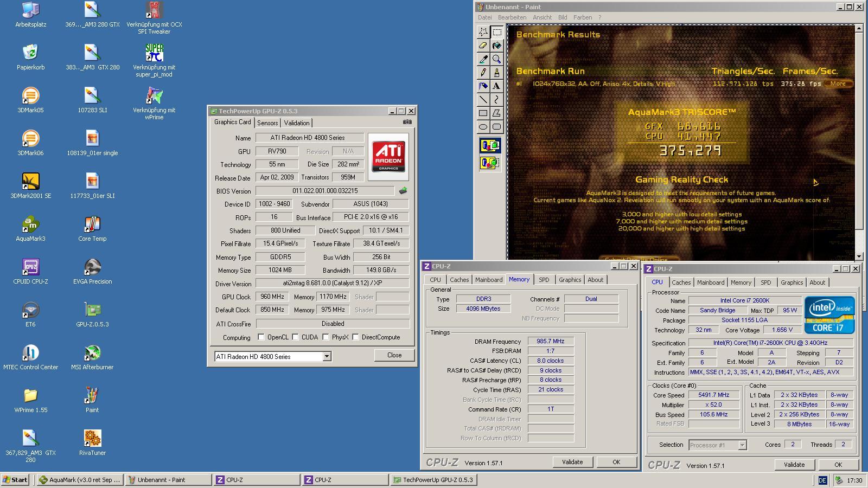868x488 pixels.
Task: Activate the Text tool in Paint
Action: (x=496, y=86)
